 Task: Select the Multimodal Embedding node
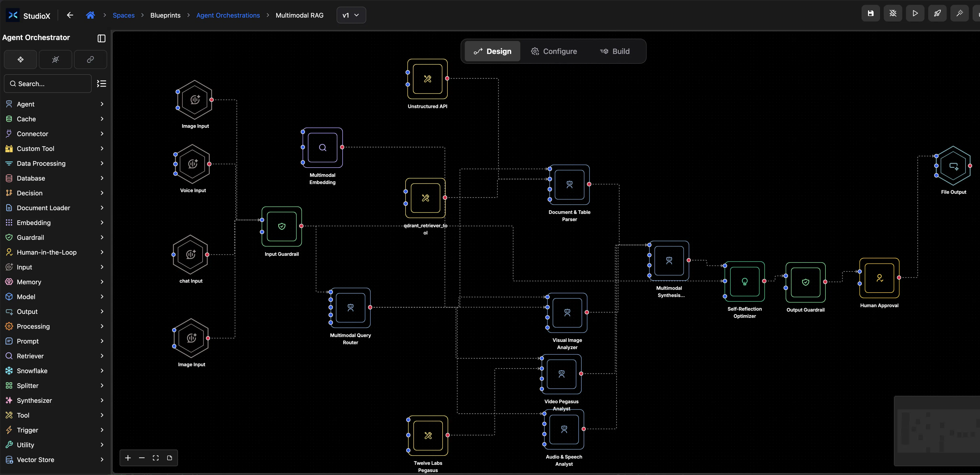tap(323, 148)
